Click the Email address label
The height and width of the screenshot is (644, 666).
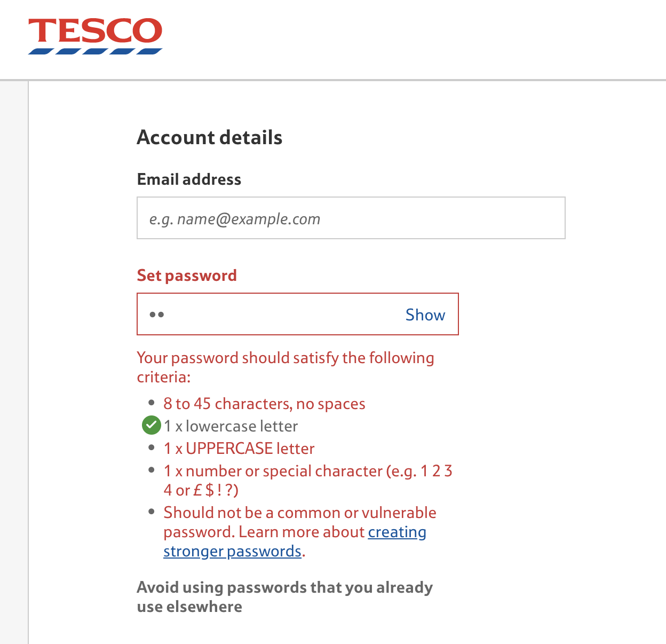(x=189, y=179)
